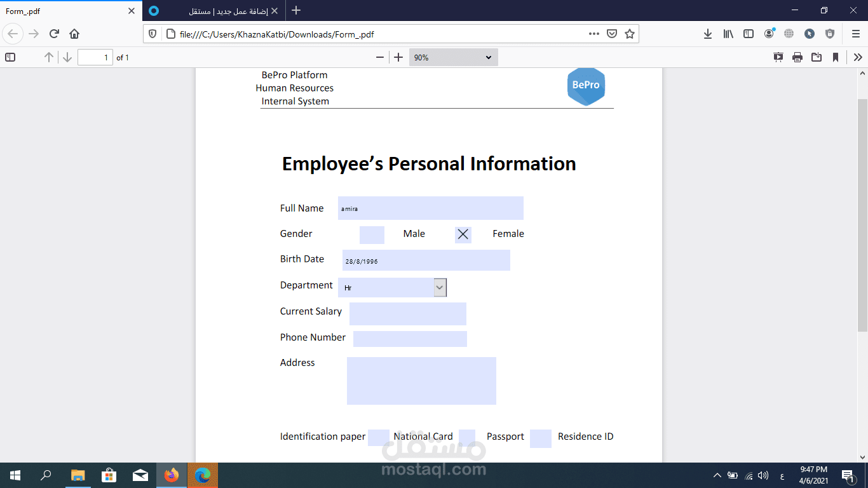The height and width of the screenshot is (488, 868).
Task: Open volume control in system tray
Action: (763, 475)
